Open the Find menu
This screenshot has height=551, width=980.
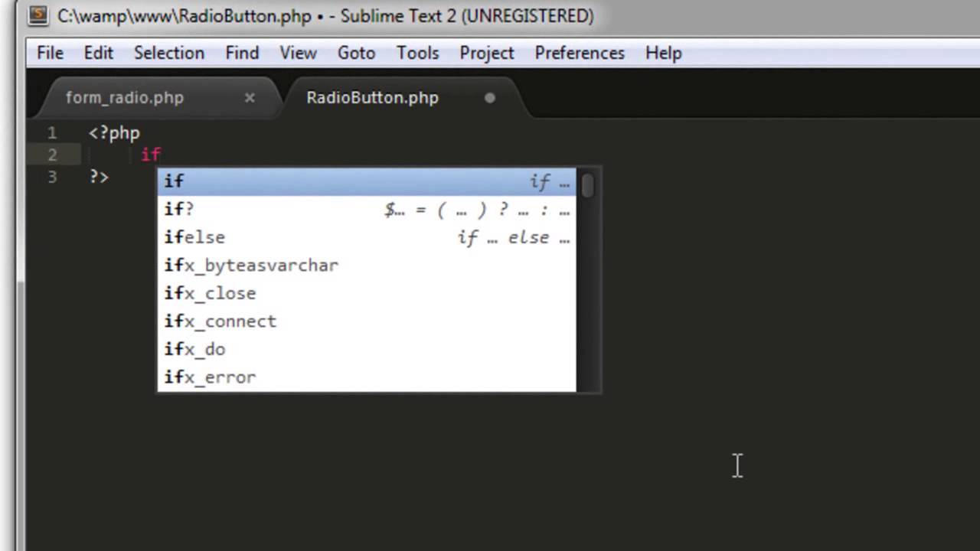[x=242, y=53]
